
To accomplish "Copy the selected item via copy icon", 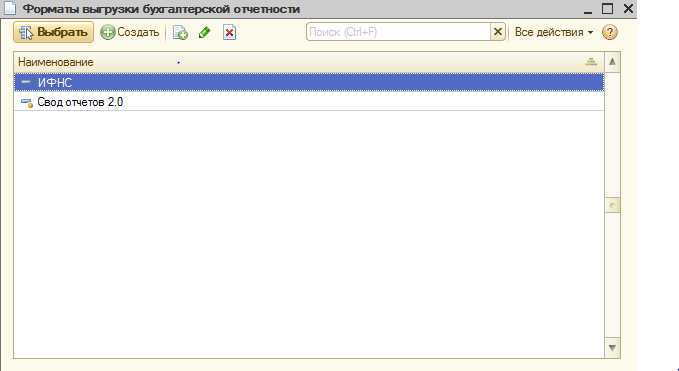I will click(x=180, y=32).
